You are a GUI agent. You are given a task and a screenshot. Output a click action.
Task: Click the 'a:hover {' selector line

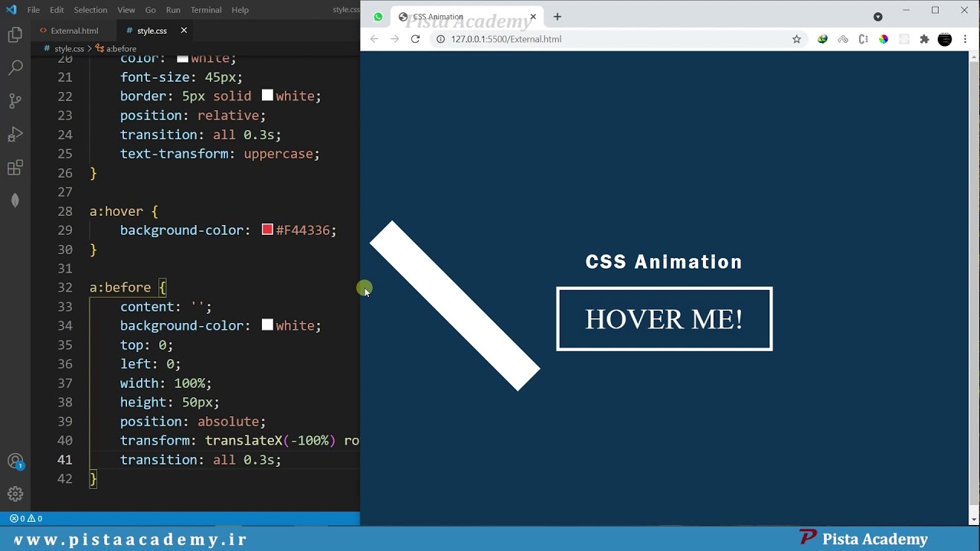pyautogui.click(x=124, y=211)
